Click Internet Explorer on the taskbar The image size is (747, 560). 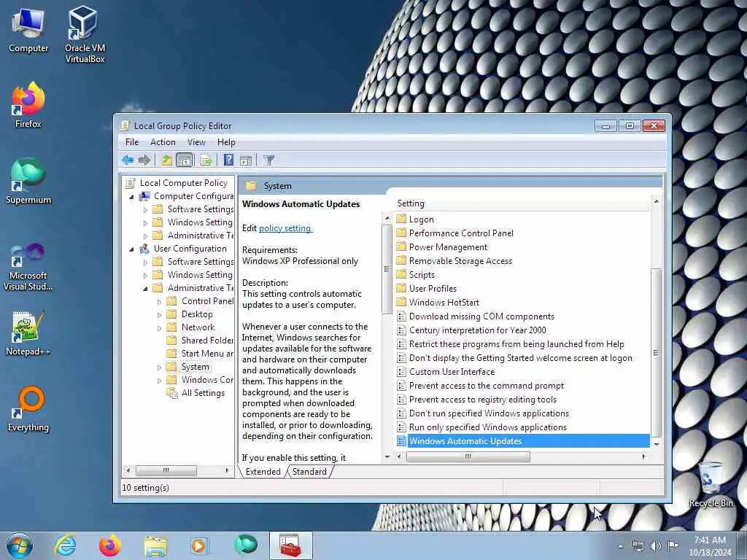point(65,545)
